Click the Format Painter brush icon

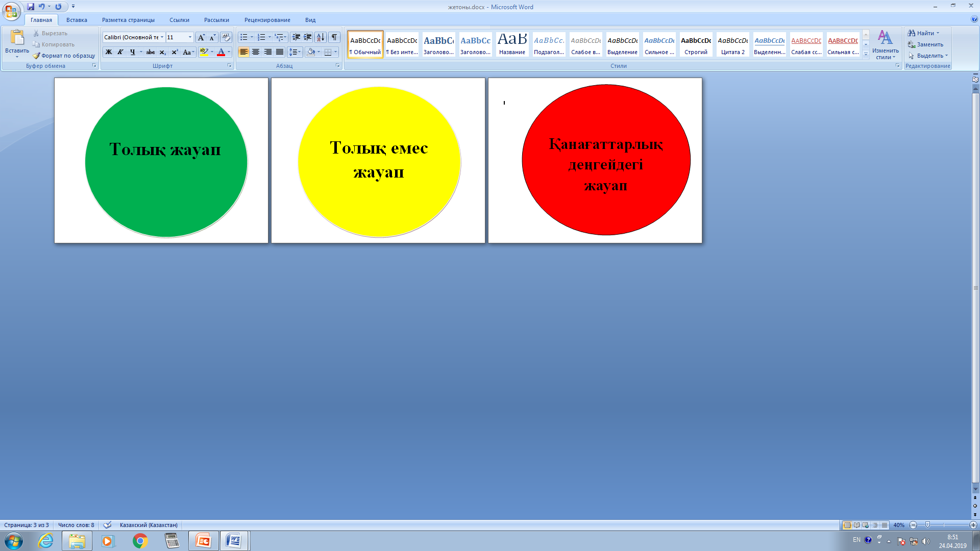(36, 56)
